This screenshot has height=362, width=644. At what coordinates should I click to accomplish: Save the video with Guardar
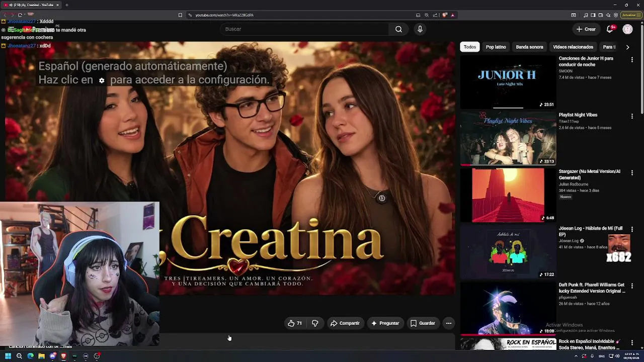pyautogui.click(x=423, y=323)
